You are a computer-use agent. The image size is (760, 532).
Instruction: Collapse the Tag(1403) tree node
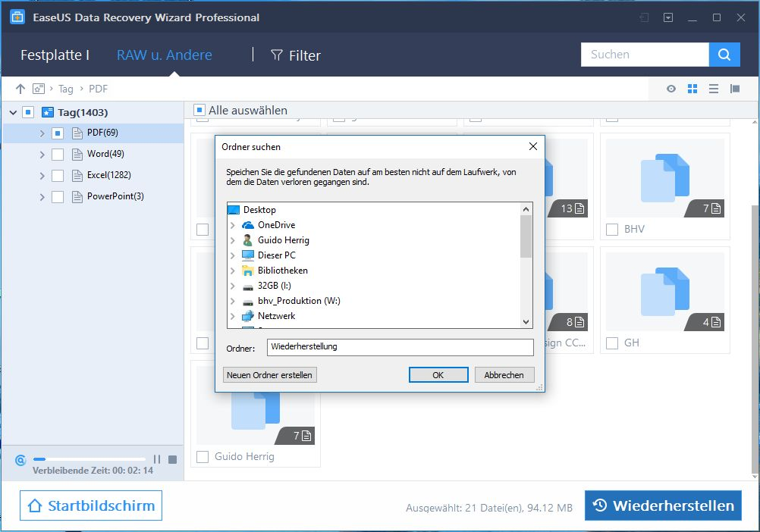click(13, 112)
